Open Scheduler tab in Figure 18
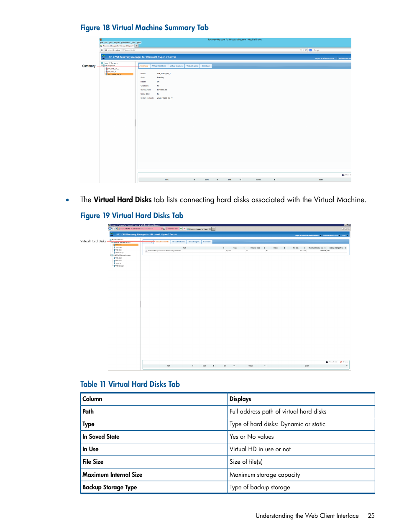The height and width of the screenshot is (532, 399). pyautogui.click(x=206, y=66)
